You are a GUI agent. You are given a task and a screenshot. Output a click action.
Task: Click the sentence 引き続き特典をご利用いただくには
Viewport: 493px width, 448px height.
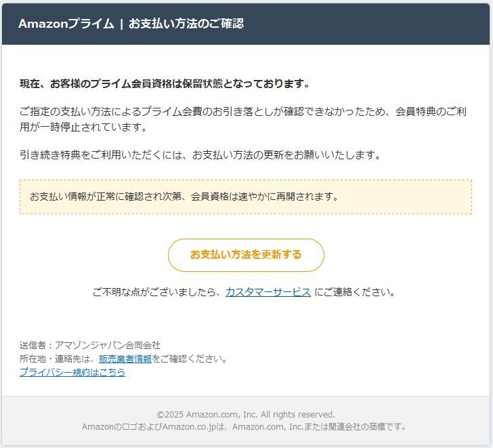click(x=200, y=155)
